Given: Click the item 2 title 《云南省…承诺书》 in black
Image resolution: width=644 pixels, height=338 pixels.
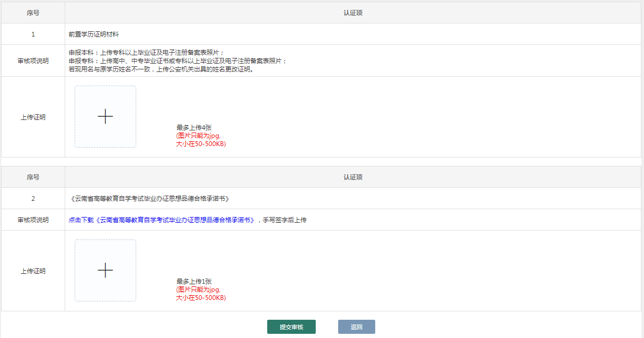Looking at the screenshot, I should point(149,199).
